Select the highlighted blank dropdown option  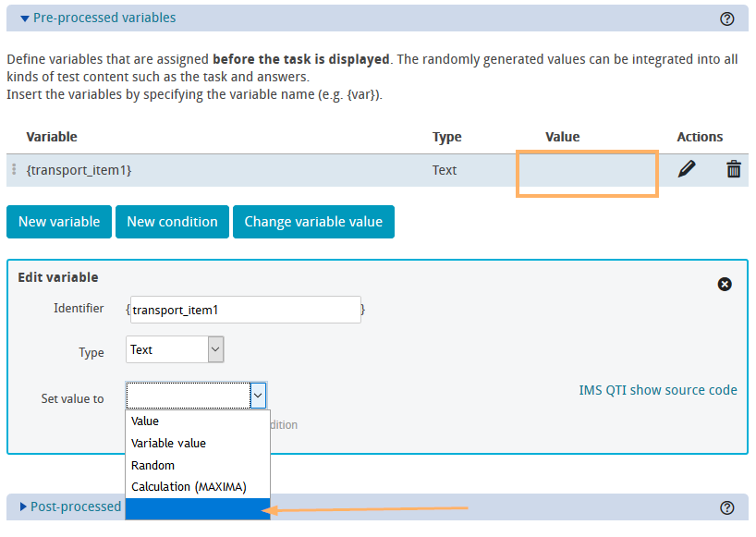click(197, 508)
